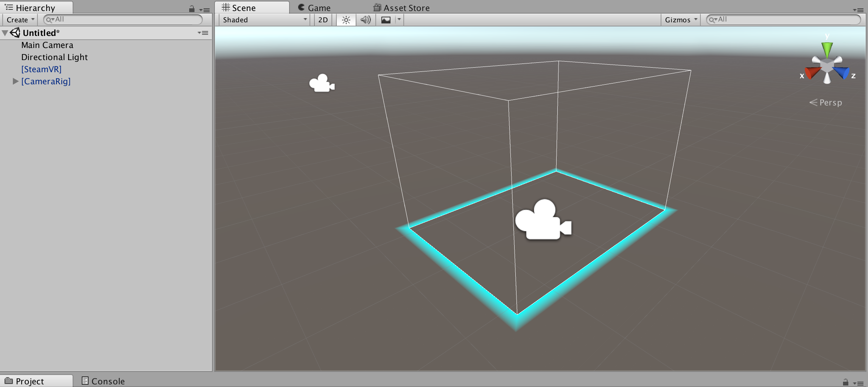868x387 pixels.
Task: Open Untitled scene options menu
Action: (x=203, y=33)
